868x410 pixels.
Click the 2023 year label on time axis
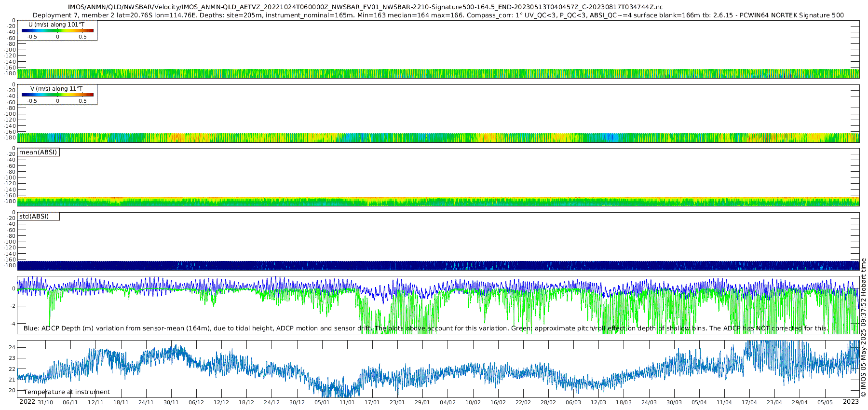point(851,402)
